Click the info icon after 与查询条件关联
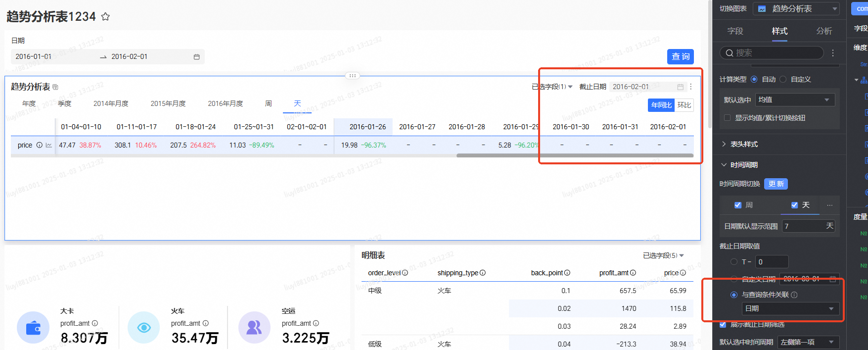 [x=794, y=295]
